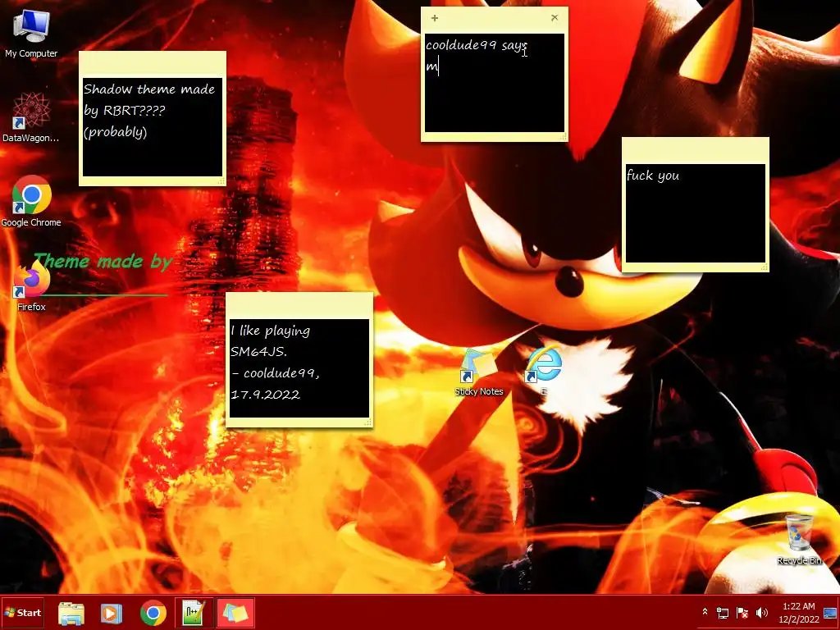Add a new note with the plus button
The width and height of the screenshot is (840, 630).
pos(435,18)
